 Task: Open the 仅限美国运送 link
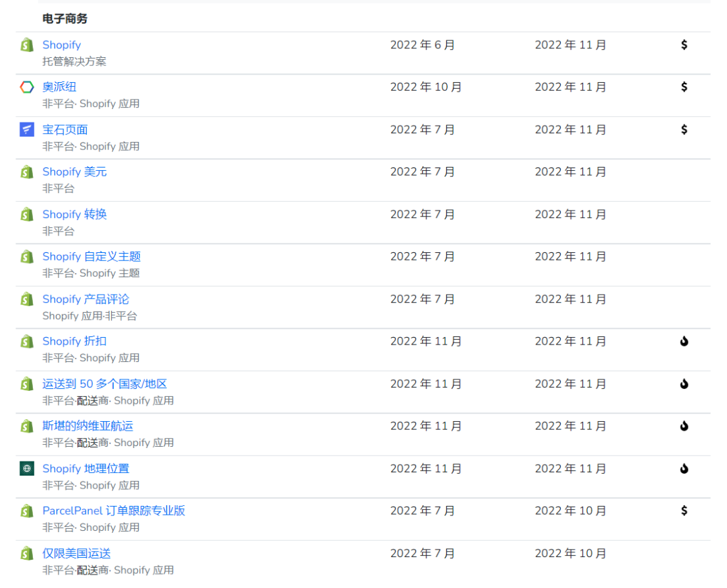coord(77,554)
